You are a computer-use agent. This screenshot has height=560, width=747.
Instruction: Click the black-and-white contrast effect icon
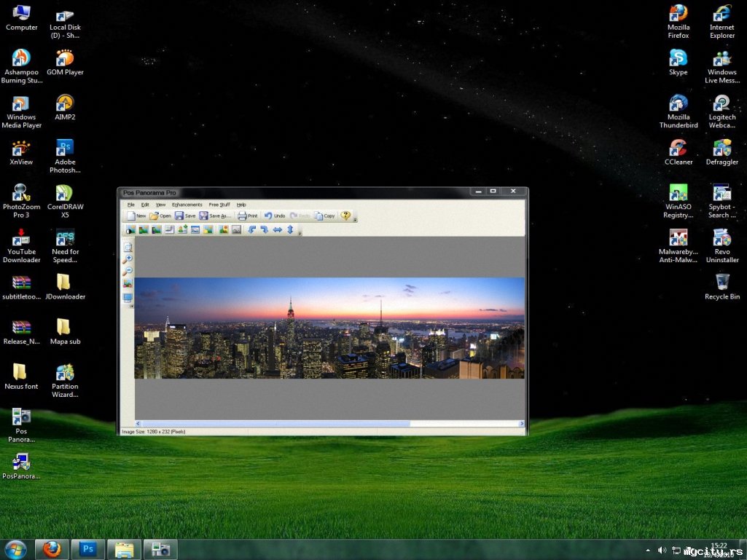click(130, 230)
